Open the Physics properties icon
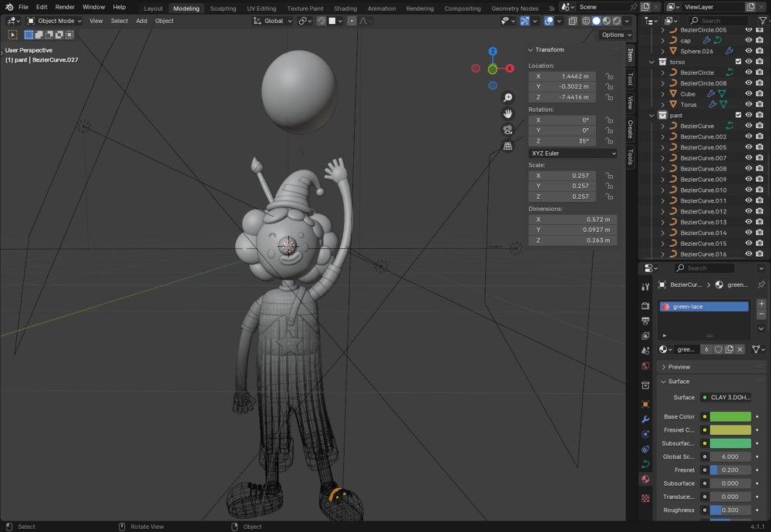 click(645, 450)
